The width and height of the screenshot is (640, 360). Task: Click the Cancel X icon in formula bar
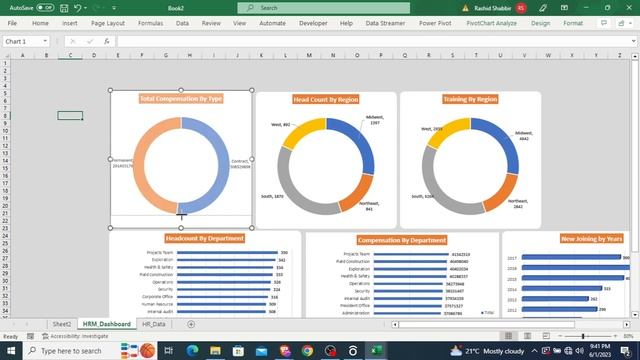click(73, 41)
